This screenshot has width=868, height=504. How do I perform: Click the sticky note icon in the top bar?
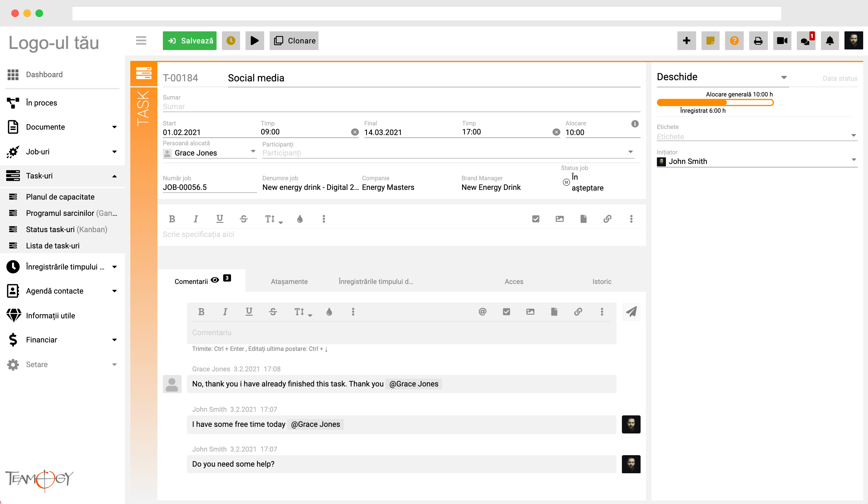click(x=710, y=41)
